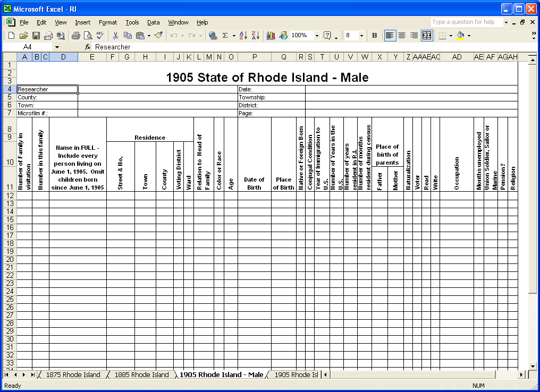Switch to the 1875 Rhode Island sheet tab
The image size is (540, 392).
tap(73, 374)
